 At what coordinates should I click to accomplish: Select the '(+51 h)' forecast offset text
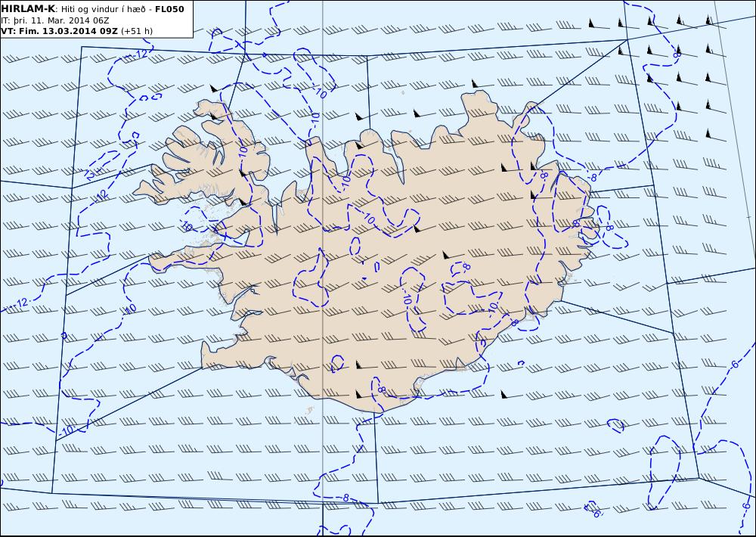(x=136, y=31)
